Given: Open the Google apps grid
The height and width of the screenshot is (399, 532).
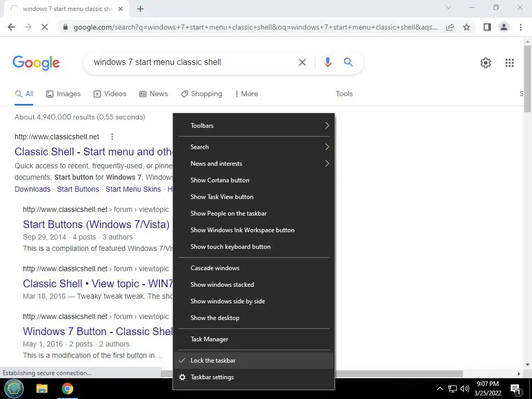Looking at the screenshot, I should pyautogui.click(x=509, y=63).
